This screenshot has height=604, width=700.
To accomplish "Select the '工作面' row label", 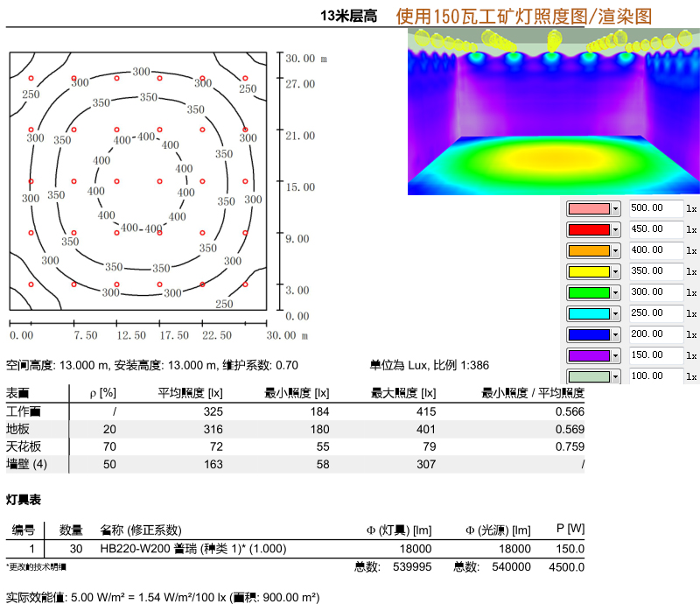I will coord(24,411).
